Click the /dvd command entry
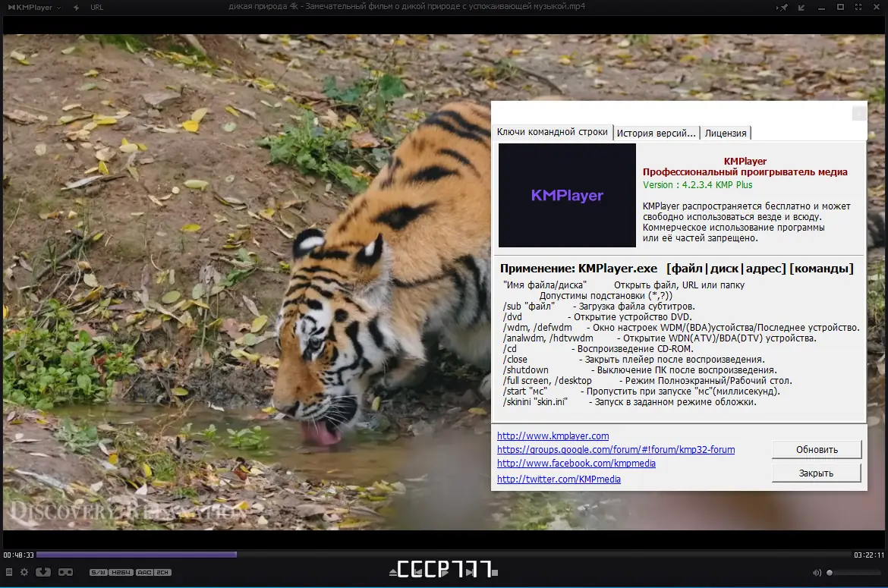The height and width of the screenshot is (588, 888). (x=597, y=317)
